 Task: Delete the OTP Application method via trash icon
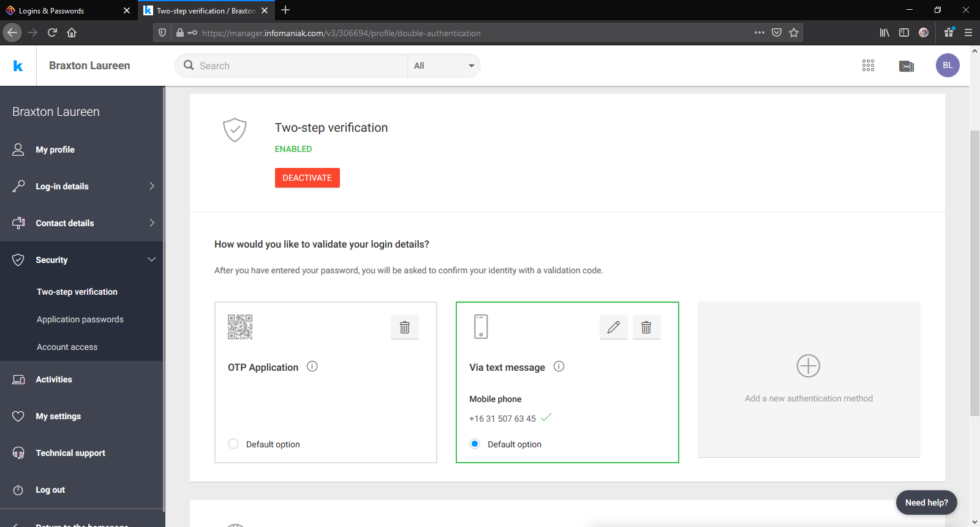tap(405, 327)
